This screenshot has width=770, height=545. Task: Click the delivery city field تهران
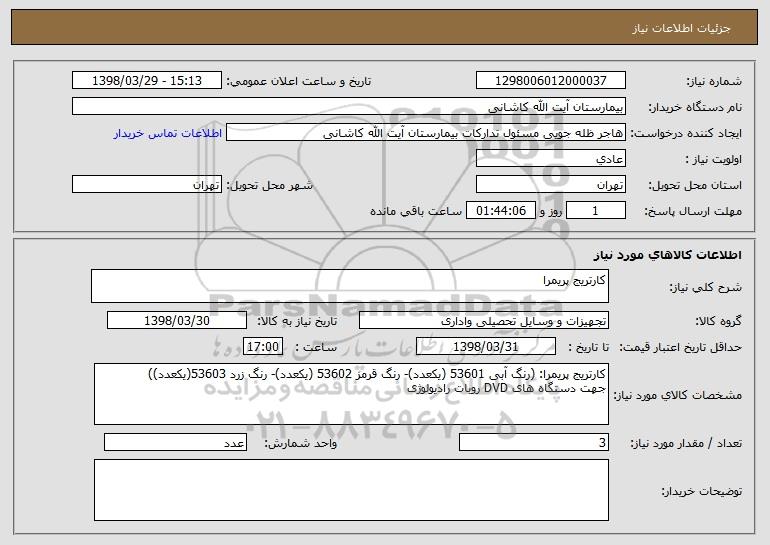tap(147, 185)
